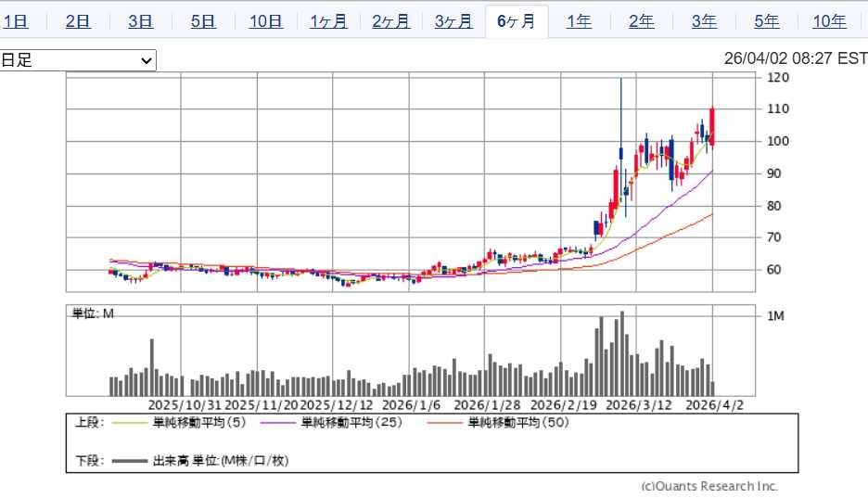Open the 3日 chart range

[140, 21]
